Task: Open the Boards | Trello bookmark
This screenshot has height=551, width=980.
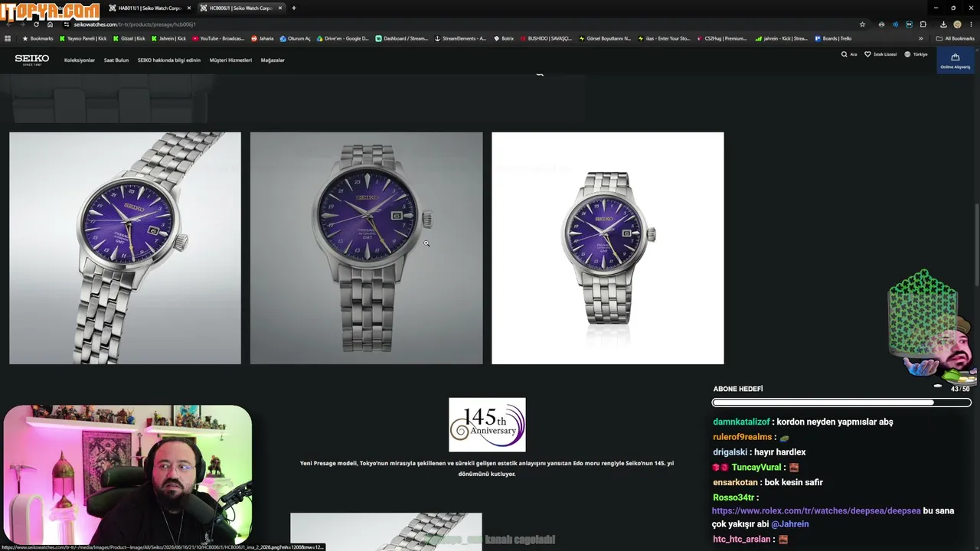Action: (833, 38)
